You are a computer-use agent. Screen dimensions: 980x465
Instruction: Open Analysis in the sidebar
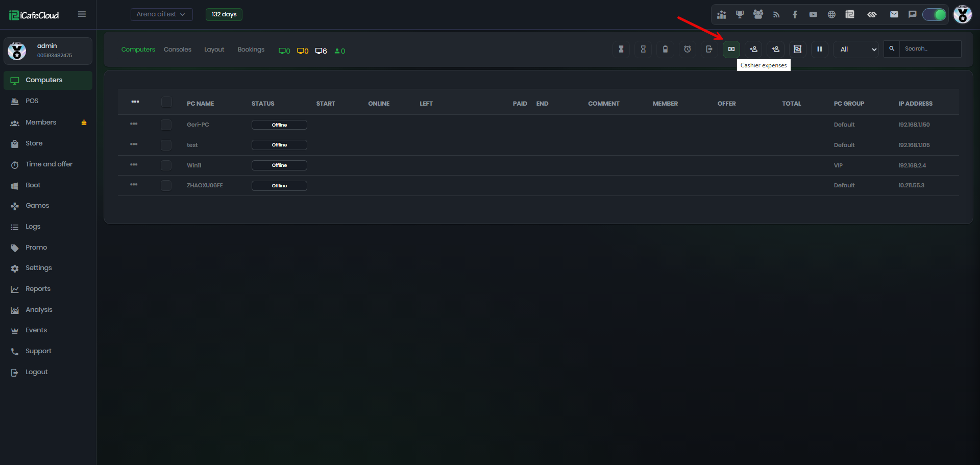tap(48, 310)
